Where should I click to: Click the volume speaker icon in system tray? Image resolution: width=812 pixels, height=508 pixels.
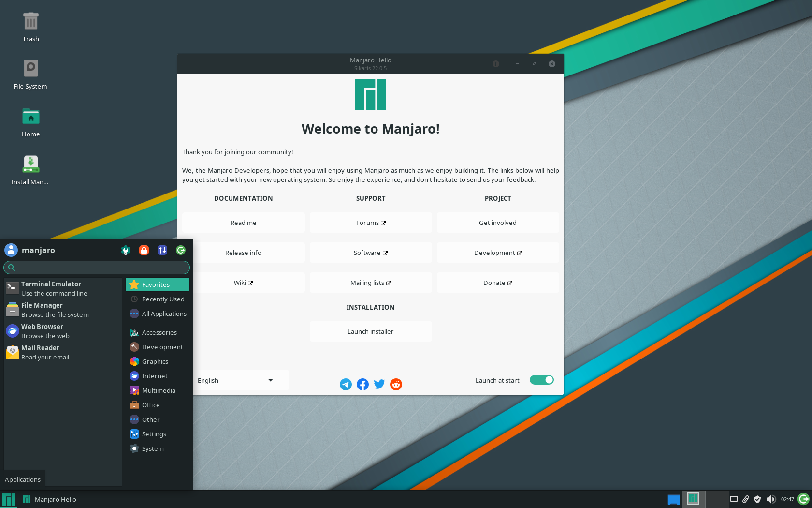click(x=771, y=499)
